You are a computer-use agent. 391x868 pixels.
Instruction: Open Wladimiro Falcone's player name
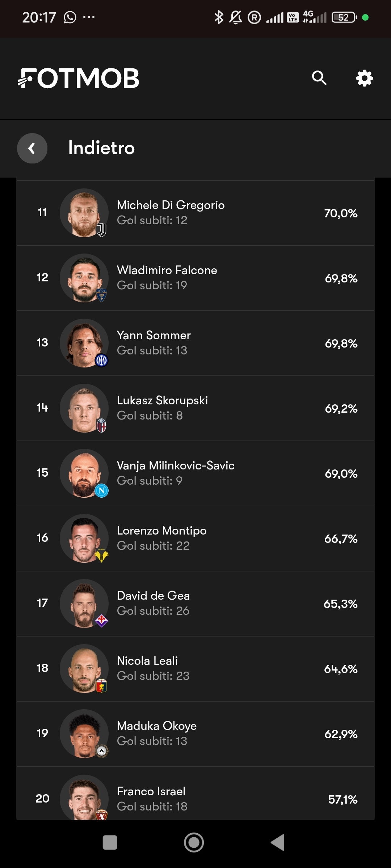coord(167,270)
